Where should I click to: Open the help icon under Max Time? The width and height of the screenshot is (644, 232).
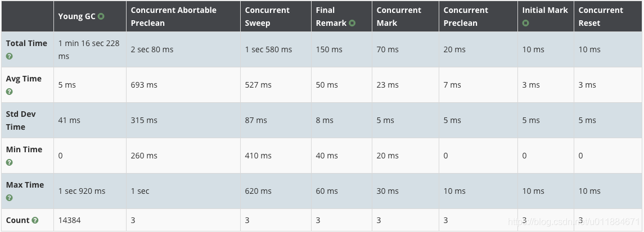9,198
